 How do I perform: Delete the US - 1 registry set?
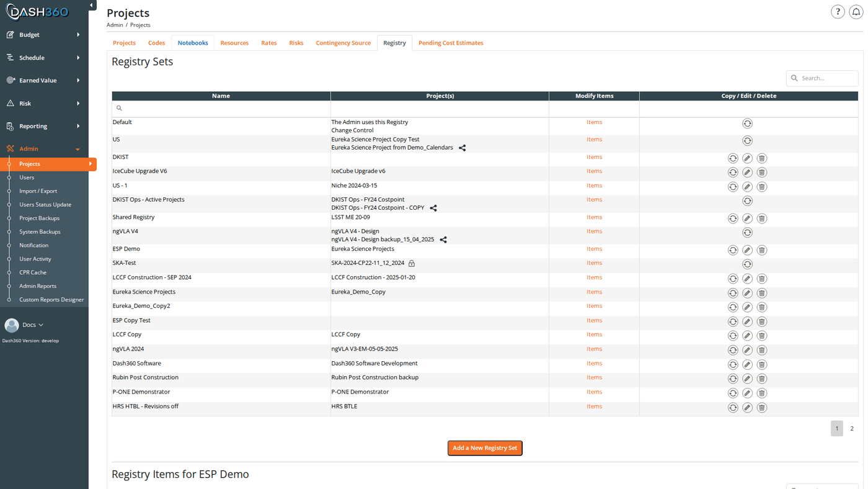tap(762, 187)
